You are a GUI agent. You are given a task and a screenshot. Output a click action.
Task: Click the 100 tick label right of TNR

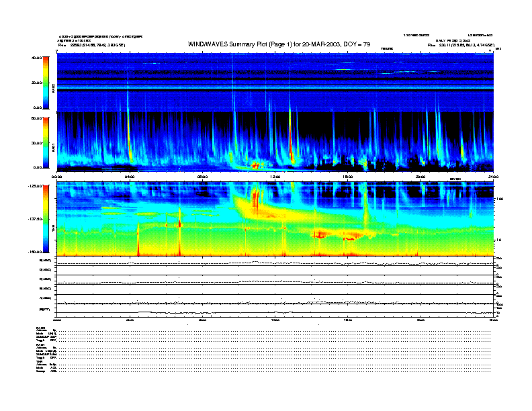coord(500,199)
